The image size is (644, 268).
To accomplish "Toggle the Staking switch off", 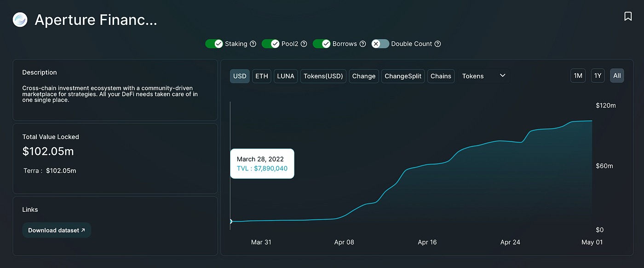I will coord(214,44).
